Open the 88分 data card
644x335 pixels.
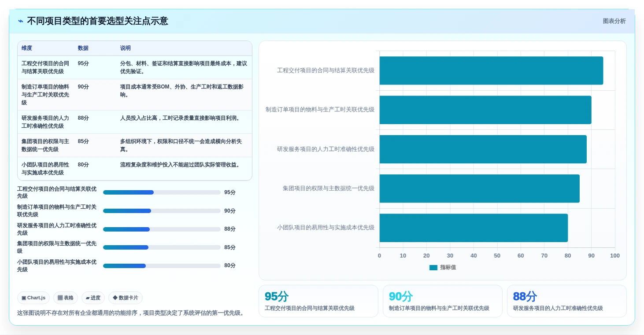[x=566, y=301]
